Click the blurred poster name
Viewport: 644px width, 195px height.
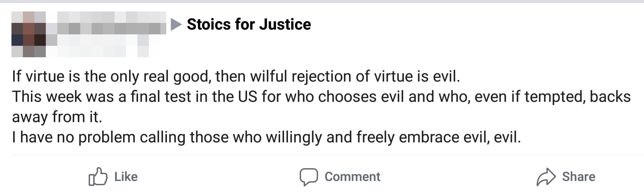(x=111, y=24)
